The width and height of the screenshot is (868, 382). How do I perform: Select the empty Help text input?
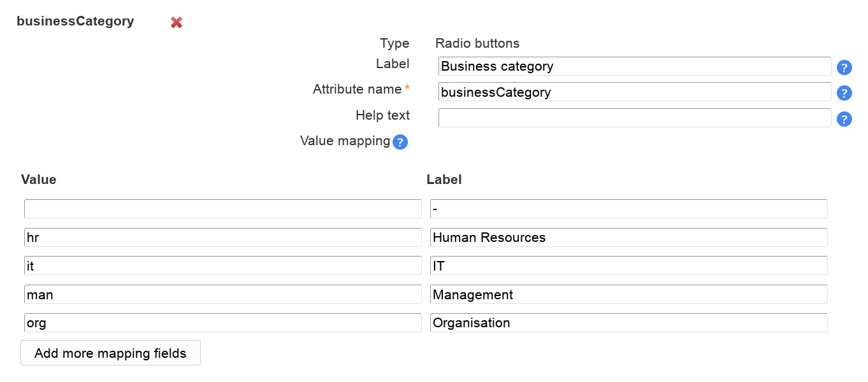[x=634, y=118]
